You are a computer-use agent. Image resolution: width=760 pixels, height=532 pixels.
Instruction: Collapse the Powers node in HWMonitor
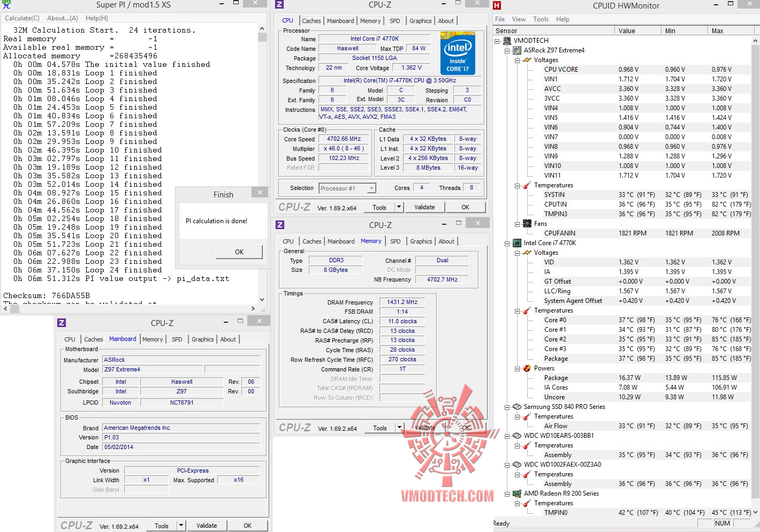tap(518, 368)
